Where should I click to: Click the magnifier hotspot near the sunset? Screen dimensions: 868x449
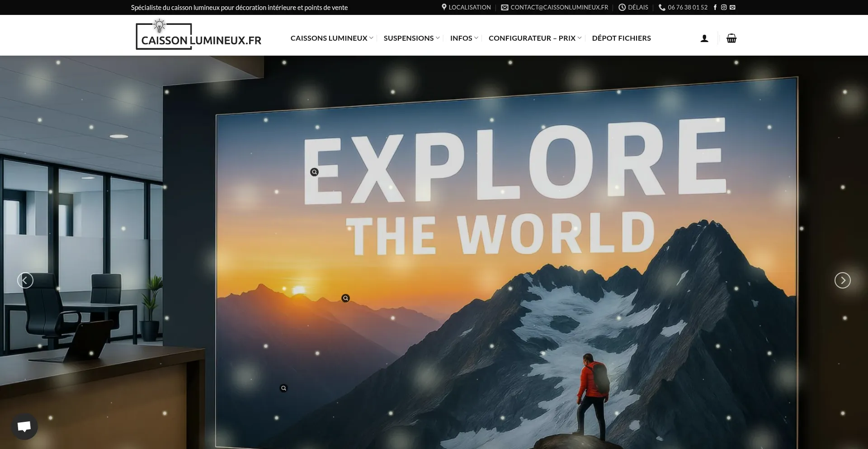[346, 298]
